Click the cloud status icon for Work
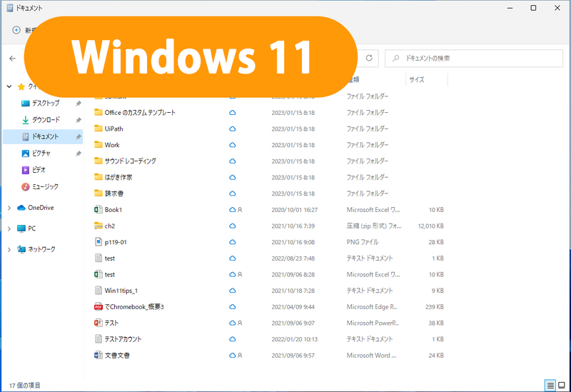The image size is (571, 392). [233, 145]
